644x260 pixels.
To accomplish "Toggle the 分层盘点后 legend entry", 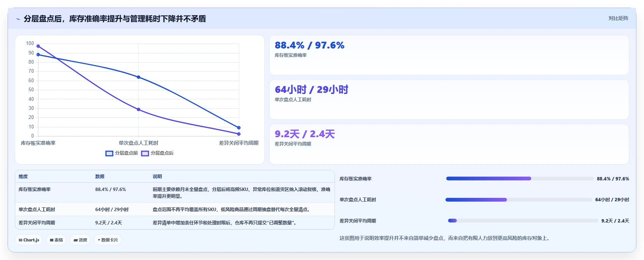I will pos(157,153).
